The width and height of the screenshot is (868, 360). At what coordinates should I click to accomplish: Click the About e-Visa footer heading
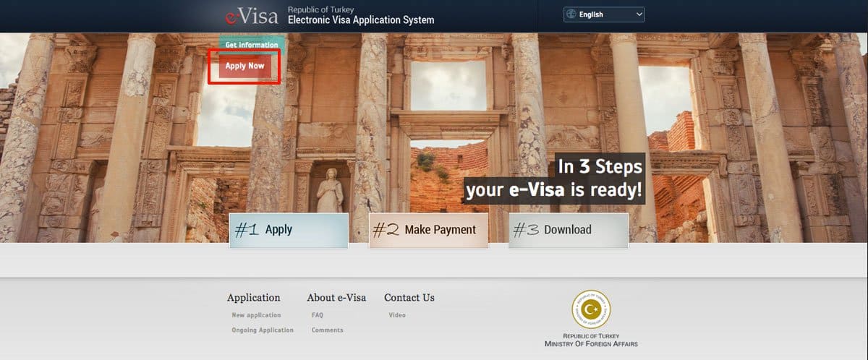[x=336, y=297]
